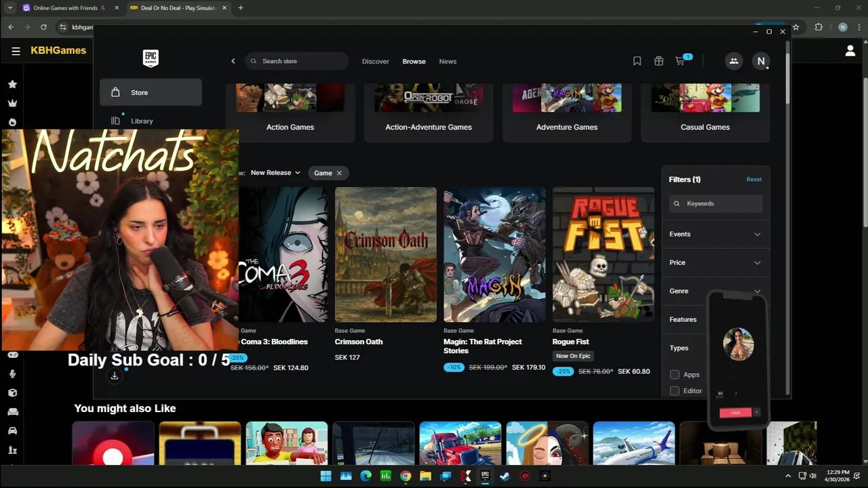Expand the Price filter section
868x488 pixels.
(x=715, y=262)
